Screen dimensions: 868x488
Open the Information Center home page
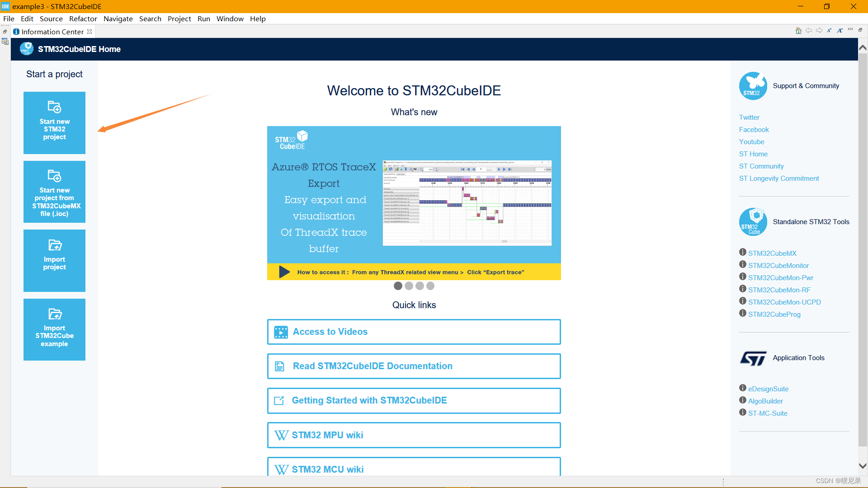click(798, 30)
